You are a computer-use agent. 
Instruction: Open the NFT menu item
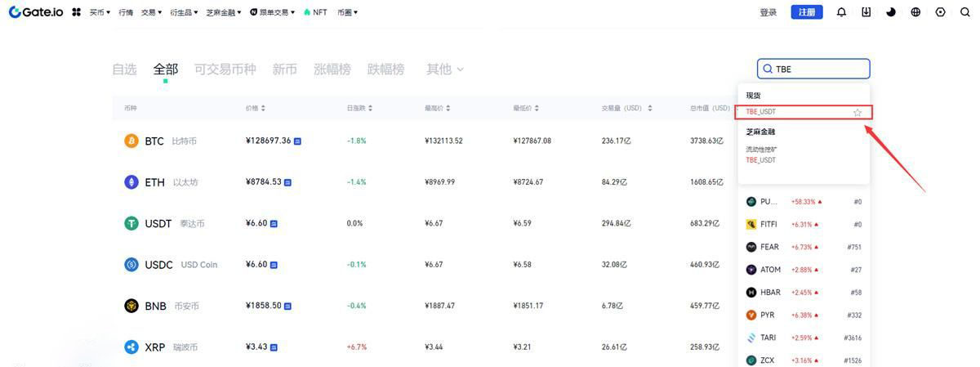pyautogui.click(x=315, y=12)
